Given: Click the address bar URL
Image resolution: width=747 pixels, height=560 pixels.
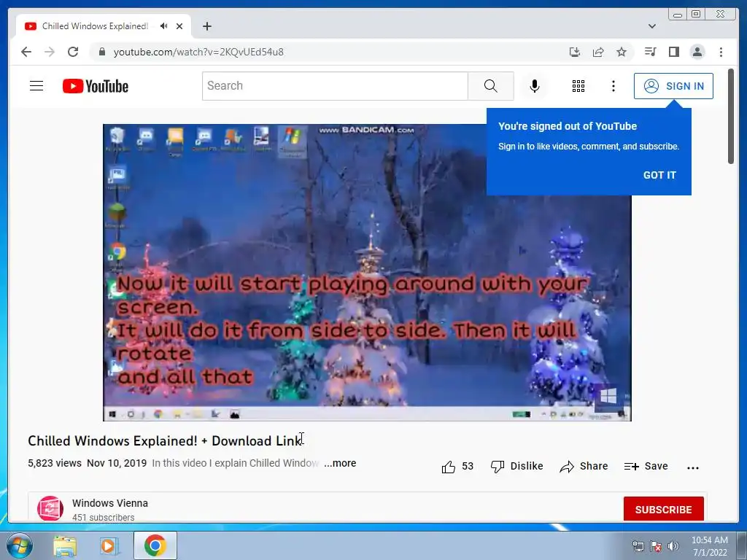Looking at the screenshot, I should click(198, 52).
